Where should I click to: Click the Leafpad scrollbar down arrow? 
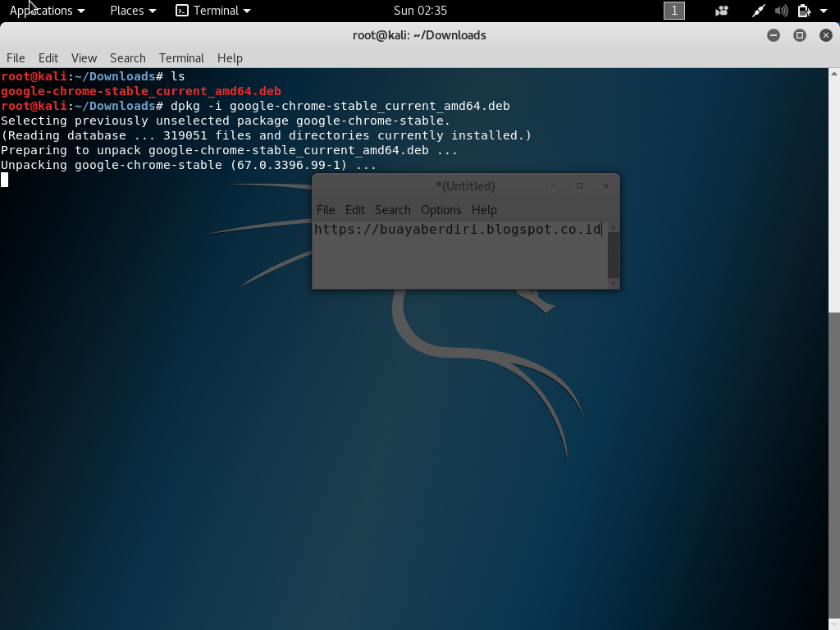[x=614, y=282]
